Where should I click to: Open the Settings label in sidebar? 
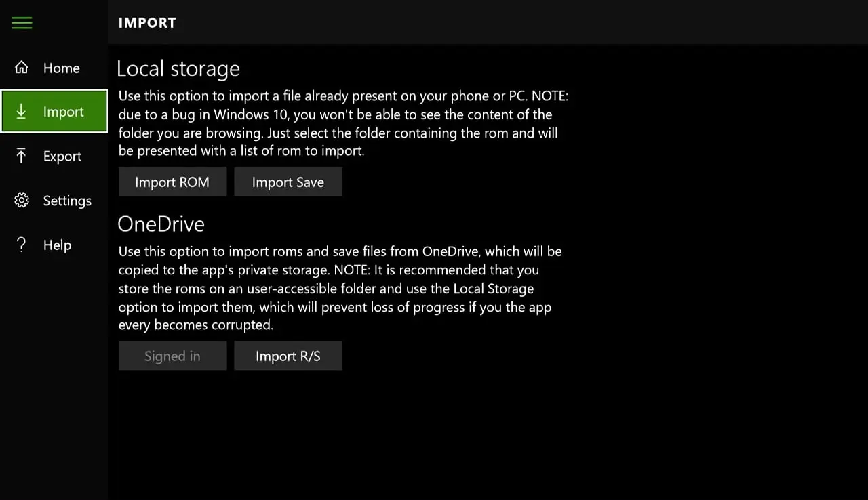click(x=67, y=201)
